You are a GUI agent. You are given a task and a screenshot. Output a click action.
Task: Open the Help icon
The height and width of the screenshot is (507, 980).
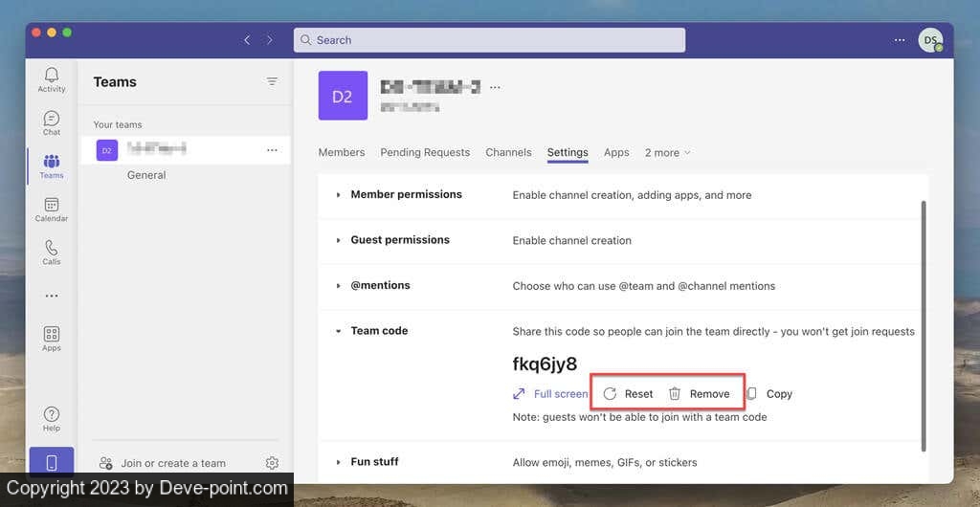tap(52, 418)
